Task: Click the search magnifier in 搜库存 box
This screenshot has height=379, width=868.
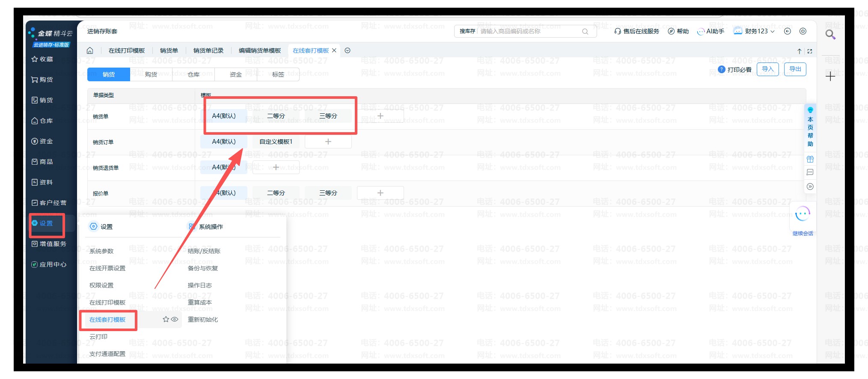Action: (x=585, y=31)
